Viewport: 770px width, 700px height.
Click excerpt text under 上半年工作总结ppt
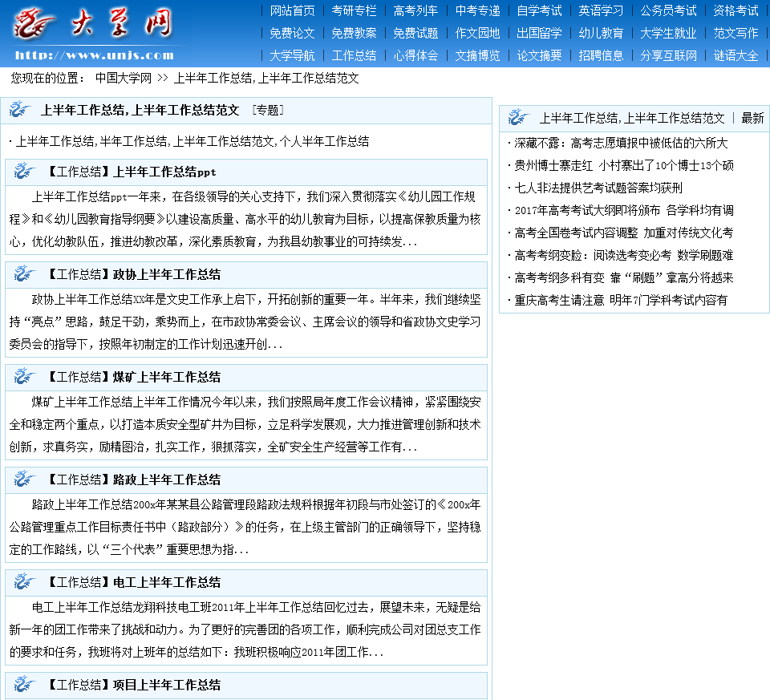[245, 219]
